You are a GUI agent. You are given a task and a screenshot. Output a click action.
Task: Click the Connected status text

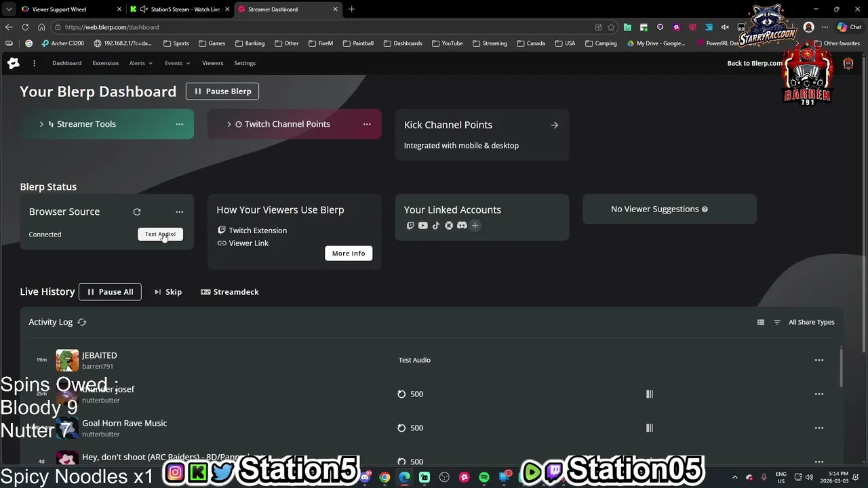(45, 235)
